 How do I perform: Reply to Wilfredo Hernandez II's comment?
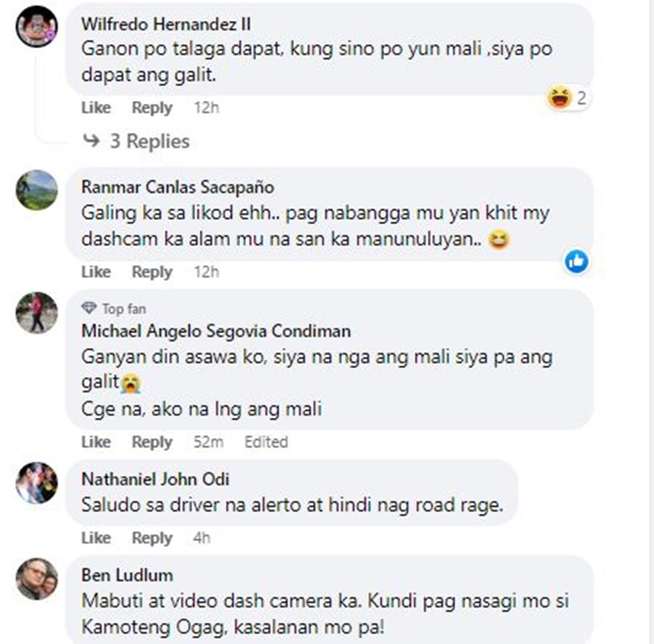pos(152,107)
